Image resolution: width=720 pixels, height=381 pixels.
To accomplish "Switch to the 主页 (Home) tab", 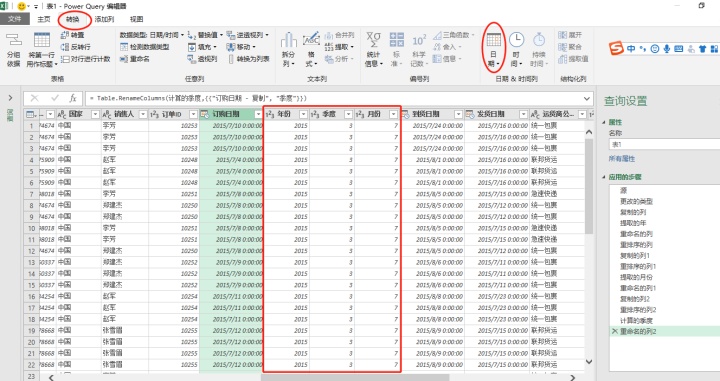I will click(44, 19).
